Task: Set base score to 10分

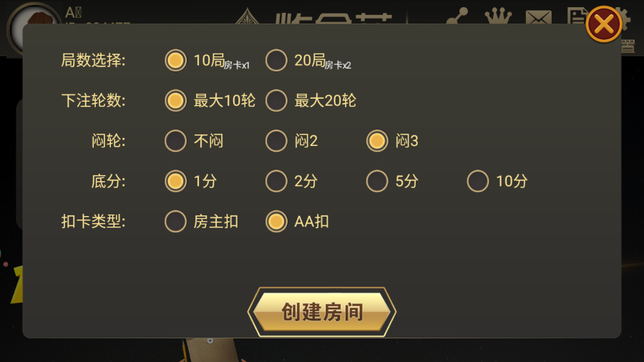Action: pos(478,181)
